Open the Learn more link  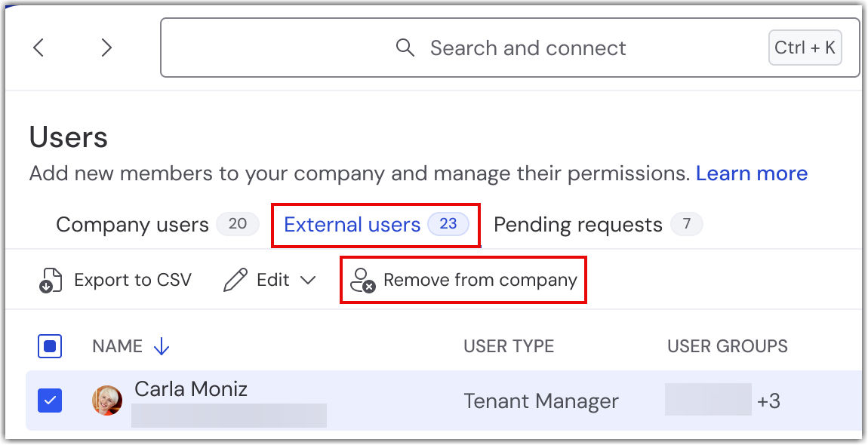click(751, 173)
